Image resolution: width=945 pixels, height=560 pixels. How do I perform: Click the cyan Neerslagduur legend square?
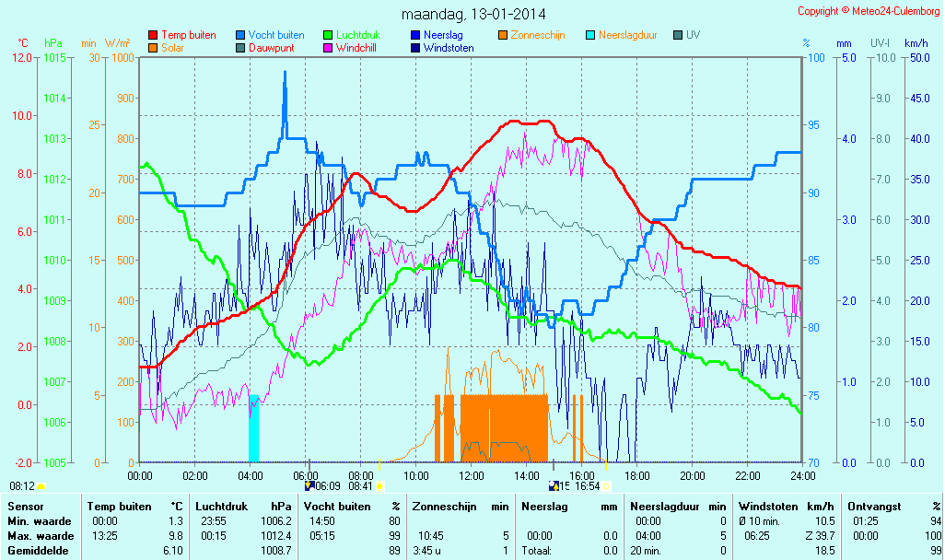[590, 35]
